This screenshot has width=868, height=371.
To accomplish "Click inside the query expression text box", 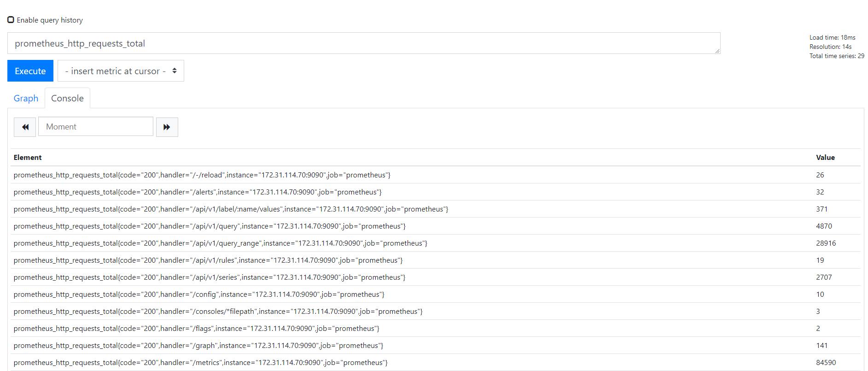I will [x=364, y=43].
